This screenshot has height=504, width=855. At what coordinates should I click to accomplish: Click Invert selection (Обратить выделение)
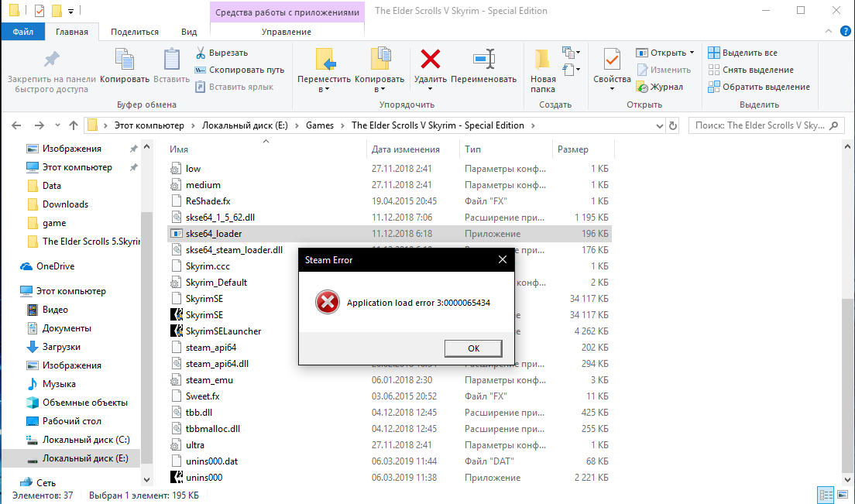[758, 87]
